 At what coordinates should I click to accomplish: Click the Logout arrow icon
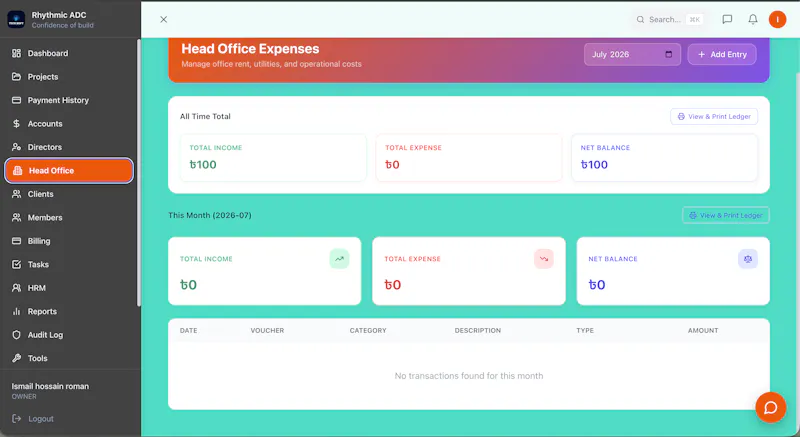point(16,419)
